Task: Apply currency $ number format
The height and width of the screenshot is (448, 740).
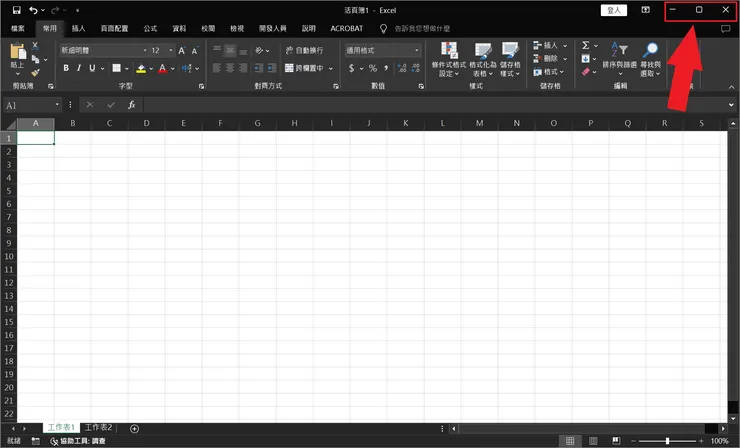Action: (351, 68)
